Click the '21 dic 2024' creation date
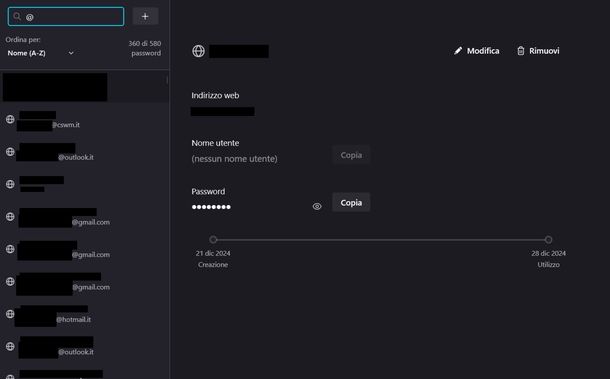Screen dimensions: 610x379 [x=213, y=253]
